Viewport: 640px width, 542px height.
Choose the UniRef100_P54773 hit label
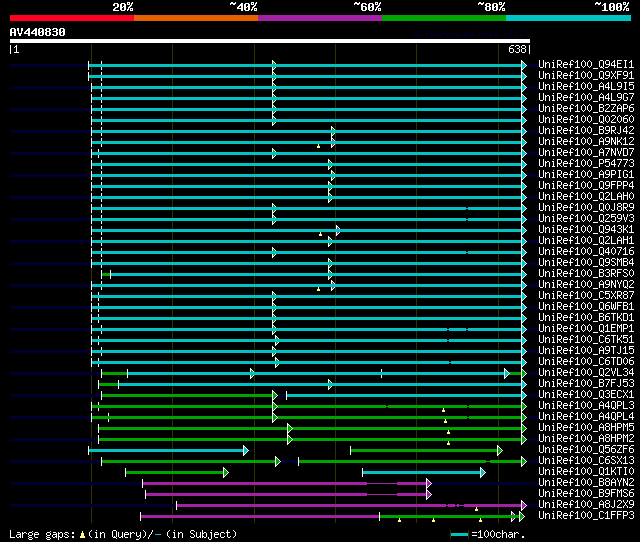pyautogui.click(x=586, y=164)
